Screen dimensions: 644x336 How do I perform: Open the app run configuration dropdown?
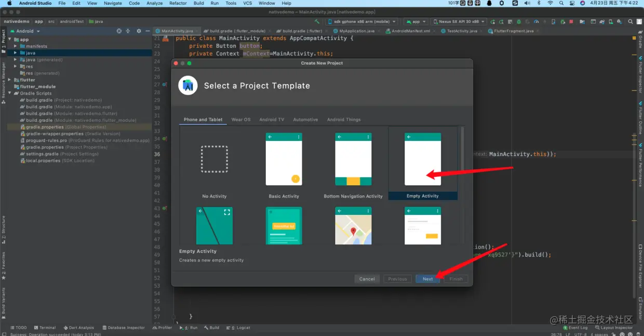[417, 22]
